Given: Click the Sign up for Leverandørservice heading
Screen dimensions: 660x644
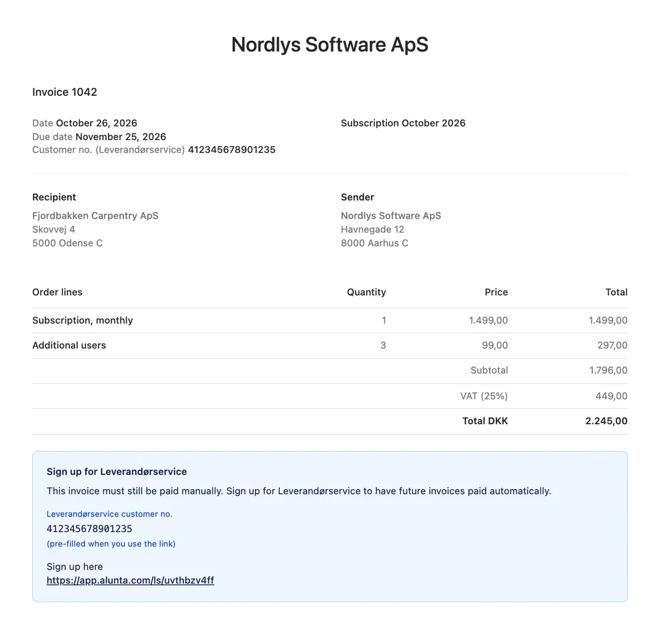Looking at the screenshot, I should 117,472.
